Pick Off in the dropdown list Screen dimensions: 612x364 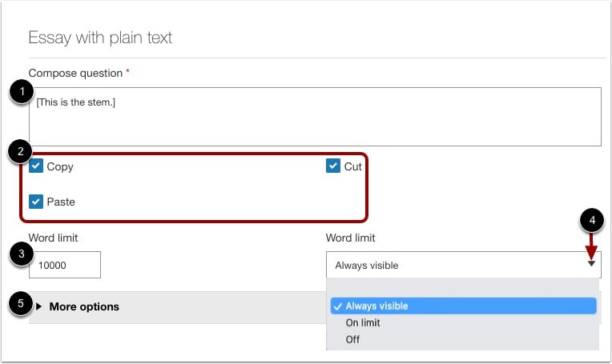pos(352,339)
